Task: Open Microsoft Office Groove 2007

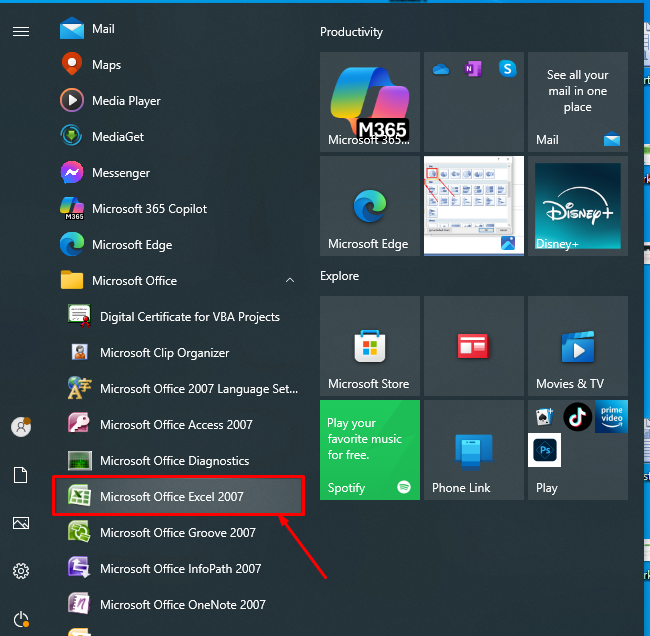Action: coord(179,532)
